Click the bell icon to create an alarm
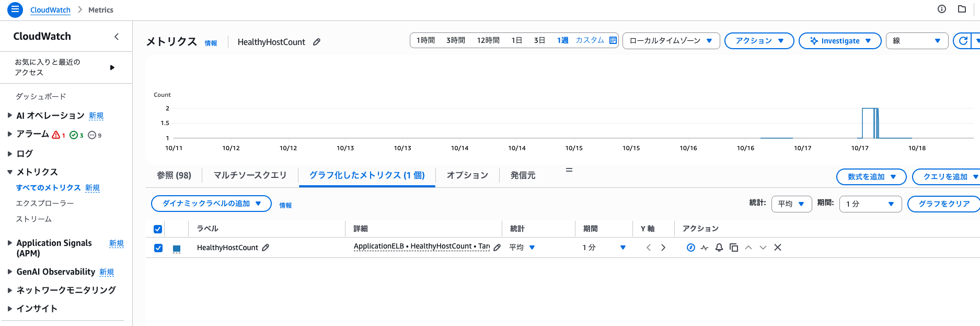The height and width of the screenshot is (326, 980). click(x=719, y=248)
